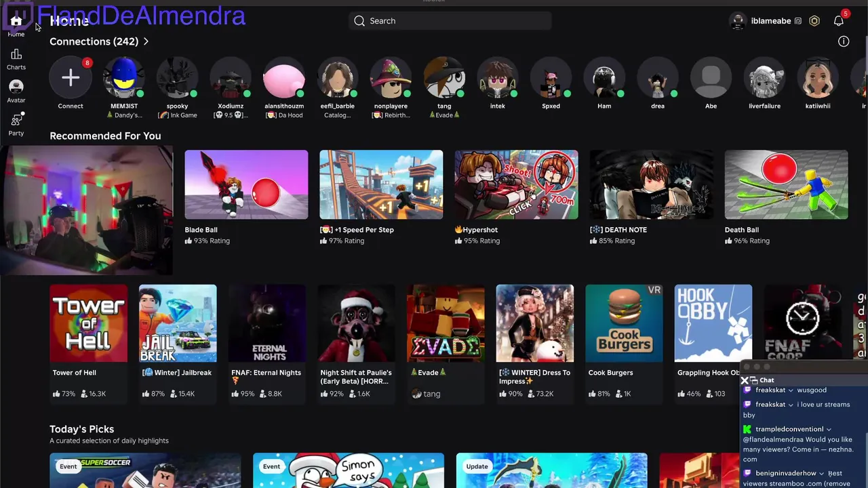Open dropdown arrow next to trampledconventionl
Screen dimensions: 868x488
pyautogui.click(x=829, y=429)
